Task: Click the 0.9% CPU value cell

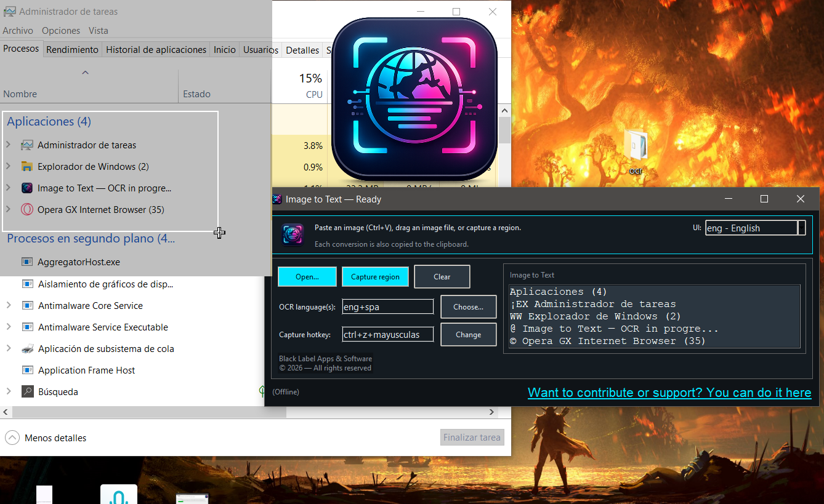Action: 299,167
